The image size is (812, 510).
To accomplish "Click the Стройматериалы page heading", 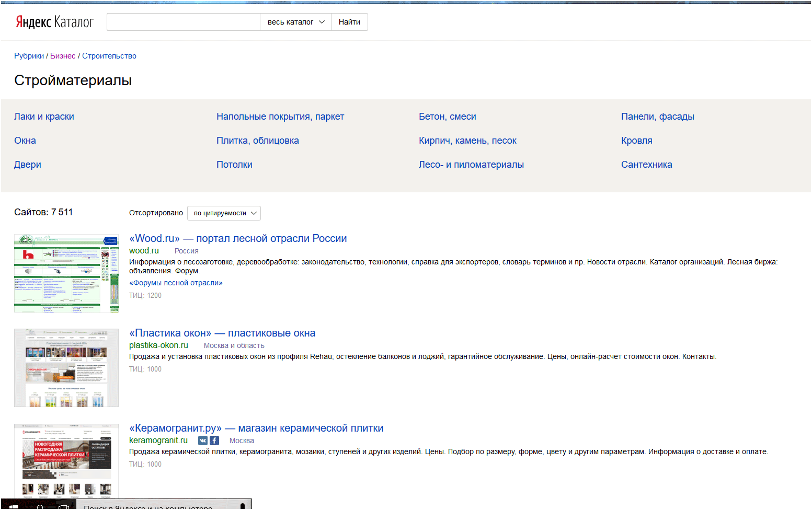I will coord(73,80).
